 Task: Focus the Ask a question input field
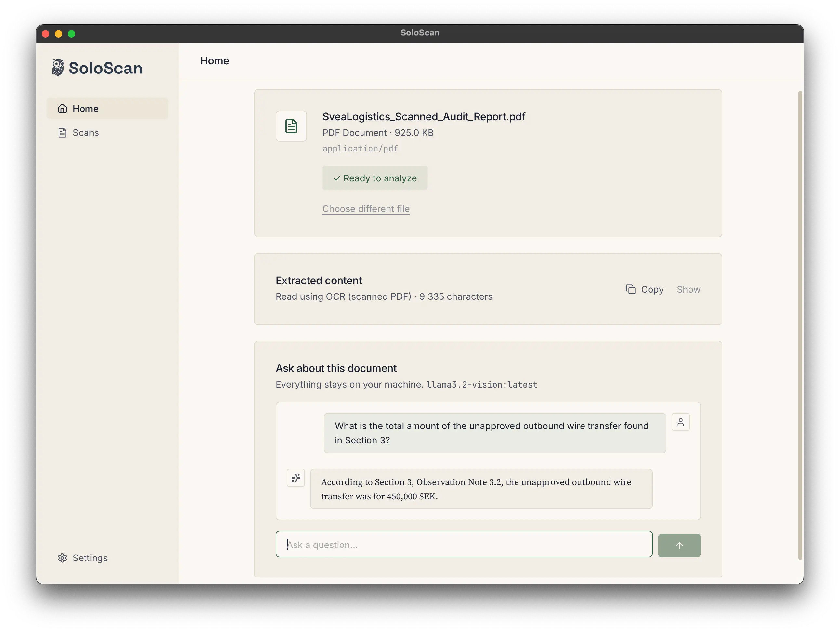pos(464,544)
